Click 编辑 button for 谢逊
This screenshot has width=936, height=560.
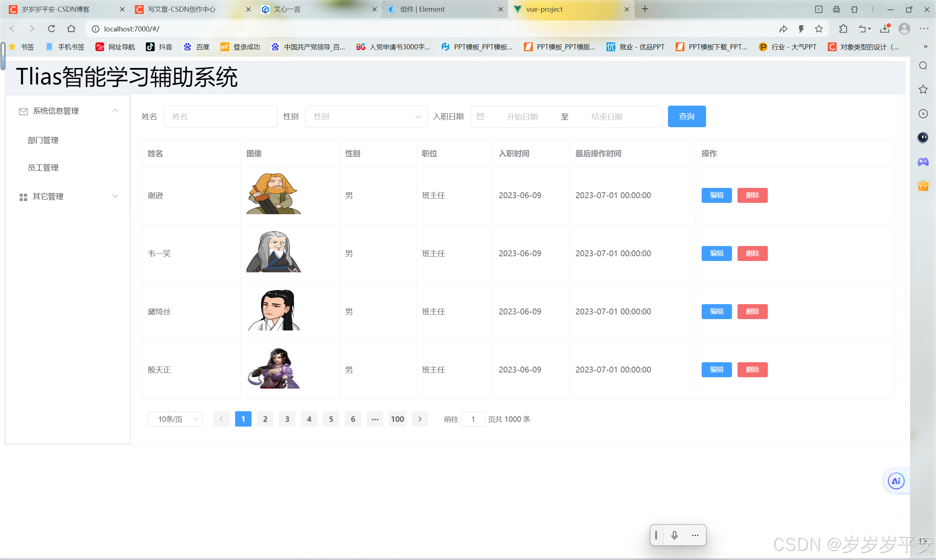click(716, 195)
